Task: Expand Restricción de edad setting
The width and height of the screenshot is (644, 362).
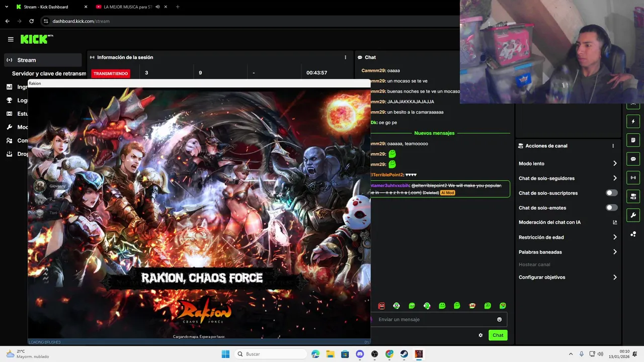Action: point(568,237)
